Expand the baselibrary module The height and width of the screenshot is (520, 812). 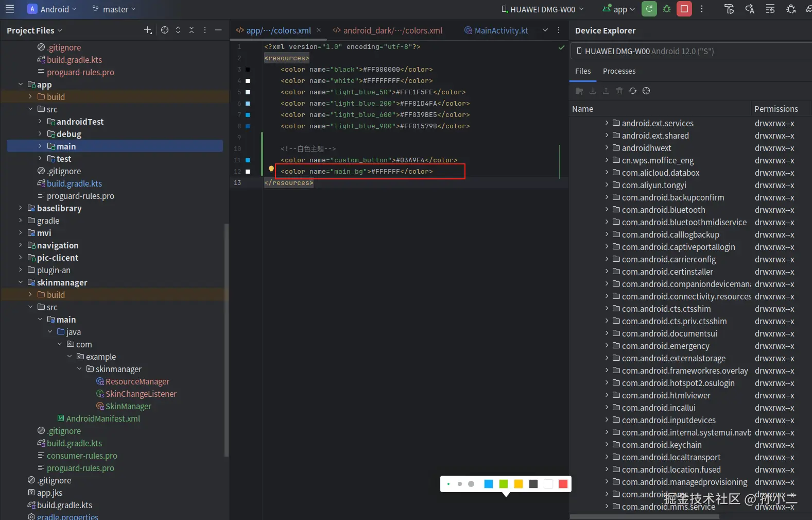coord(21,208)
